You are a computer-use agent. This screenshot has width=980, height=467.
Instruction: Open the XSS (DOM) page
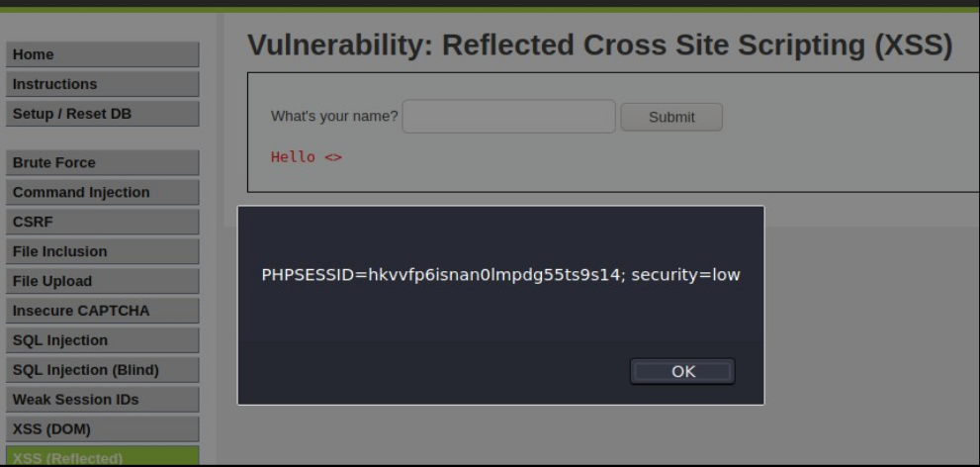(x=103, y=429)
